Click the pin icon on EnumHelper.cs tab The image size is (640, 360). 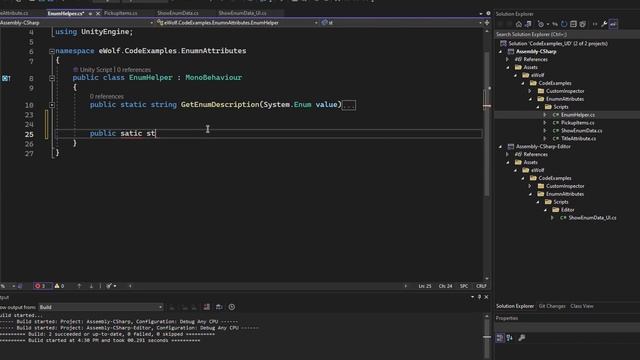click(x=90, y=13)
